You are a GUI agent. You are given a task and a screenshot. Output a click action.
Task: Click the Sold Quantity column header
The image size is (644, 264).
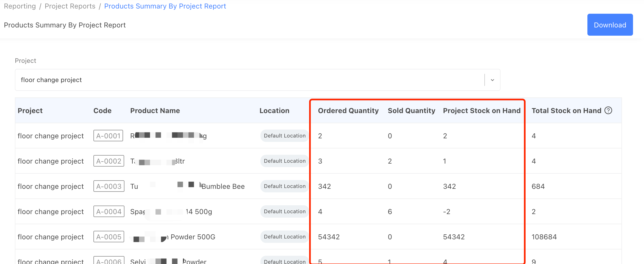click(411, 111)
